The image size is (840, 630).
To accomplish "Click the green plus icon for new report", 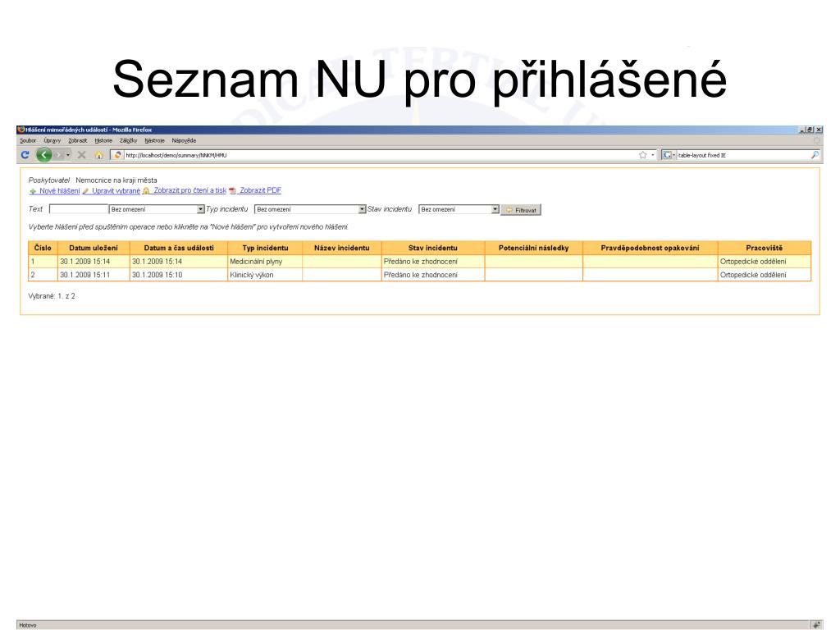I will pyautogui.click(x=33, y=191).
